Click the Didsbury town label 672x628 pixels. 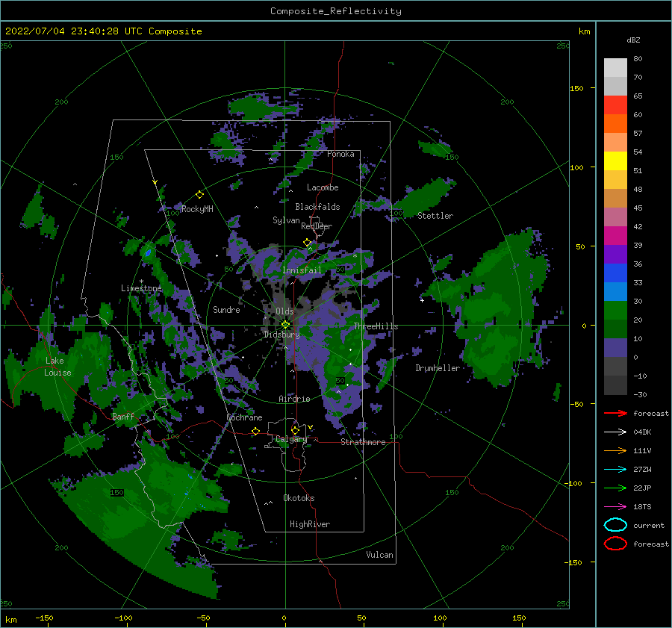pos(282,335)
